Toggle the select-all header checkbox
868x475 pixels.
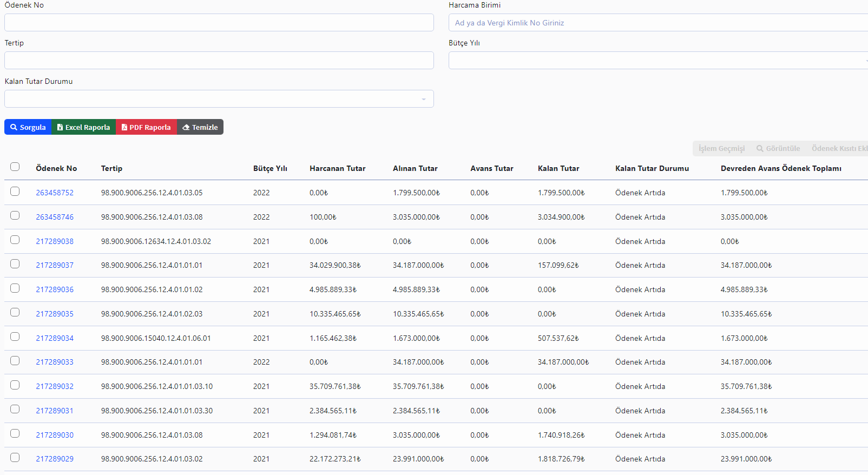[x=15, y=167]
